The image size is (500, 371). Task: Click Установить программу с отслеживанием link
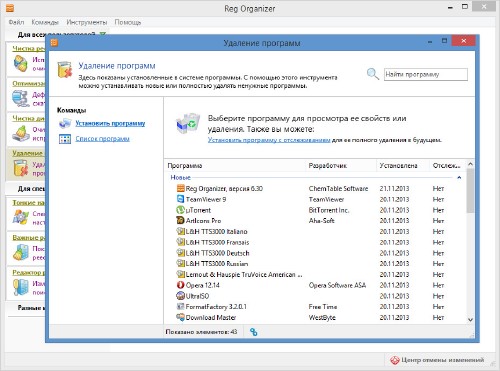tap(269, 140)
